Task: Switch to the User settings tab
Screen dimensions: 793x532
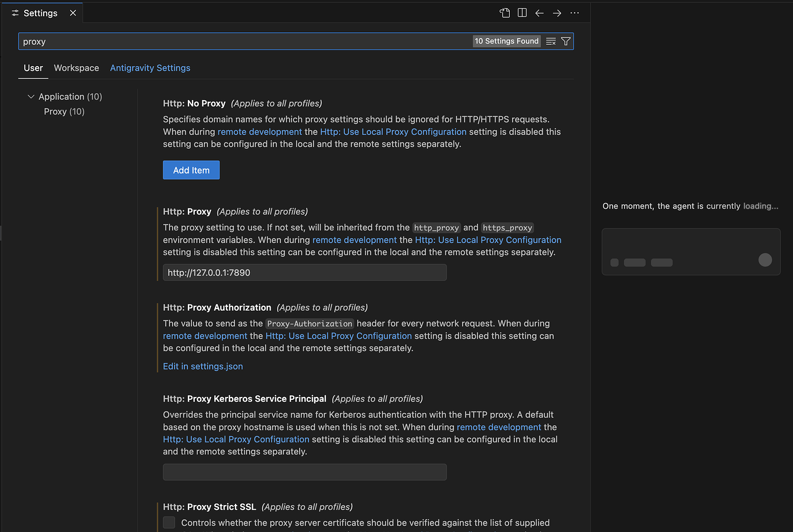Action: pos(33,68)
